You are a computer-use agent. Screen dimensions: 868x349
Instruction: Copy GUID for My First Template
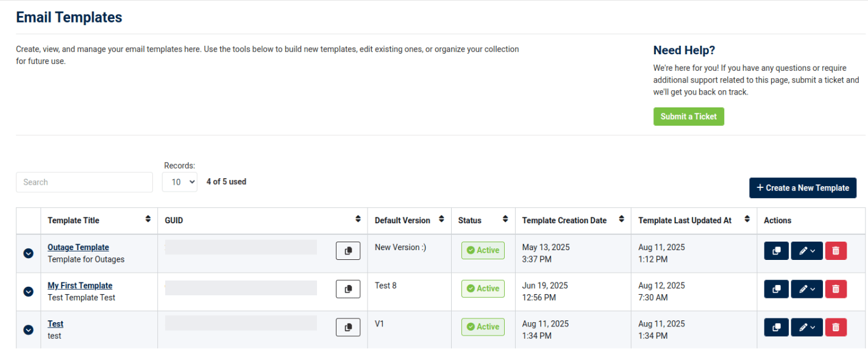click(x=348, y=289)
